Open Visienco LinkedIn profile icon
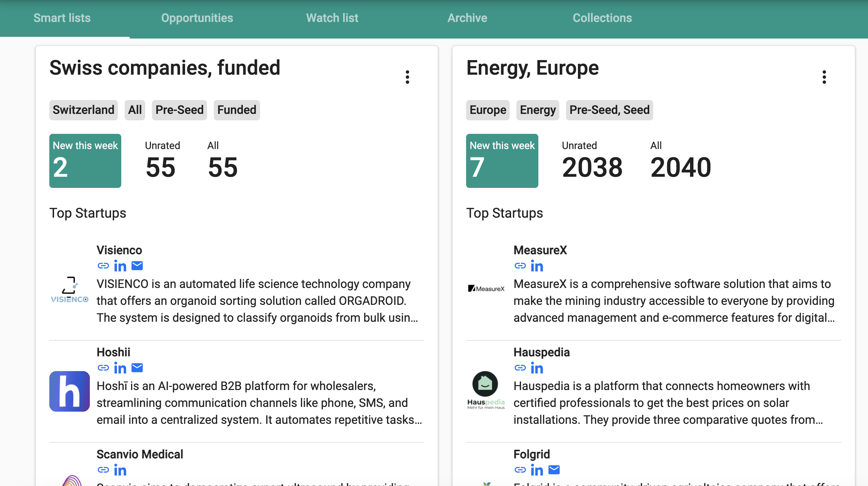 tap(120, 266)
